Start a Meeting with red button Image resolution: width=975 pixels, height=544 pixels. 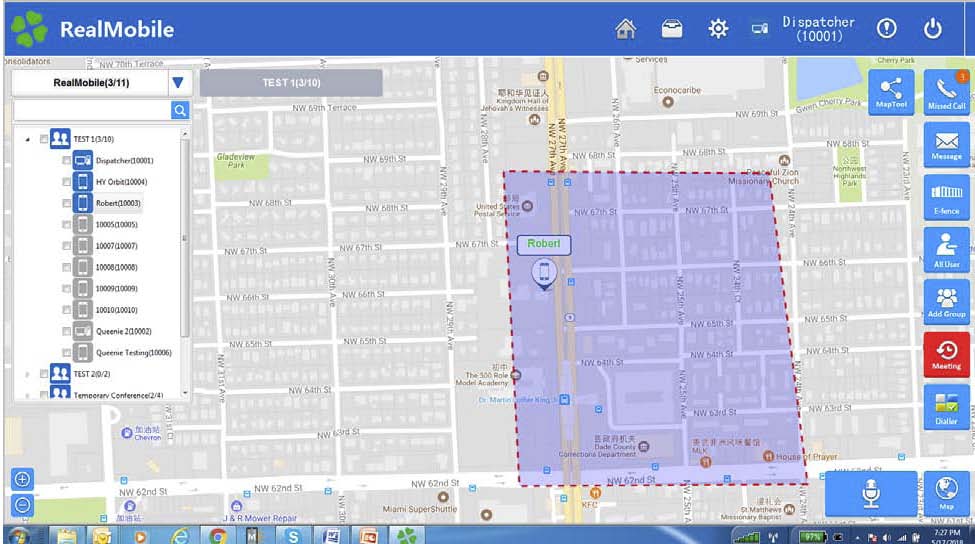point(946,355)
